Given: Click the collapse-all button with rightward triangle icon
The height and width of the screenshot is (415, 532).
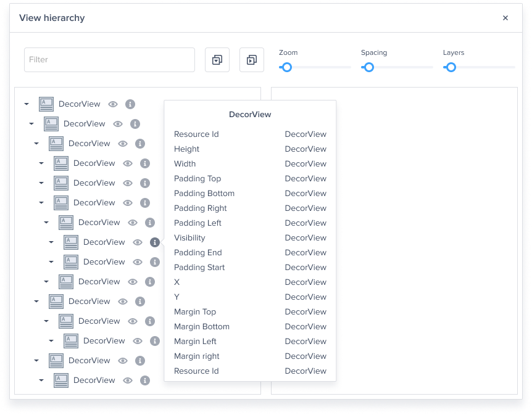Looking at the screenshot, I should coord(252,60).
